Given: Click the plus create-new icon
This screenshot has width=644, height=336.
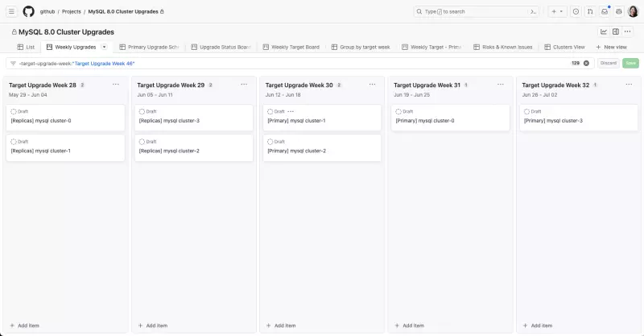Looking at the screenshot, I should point(554,11).
